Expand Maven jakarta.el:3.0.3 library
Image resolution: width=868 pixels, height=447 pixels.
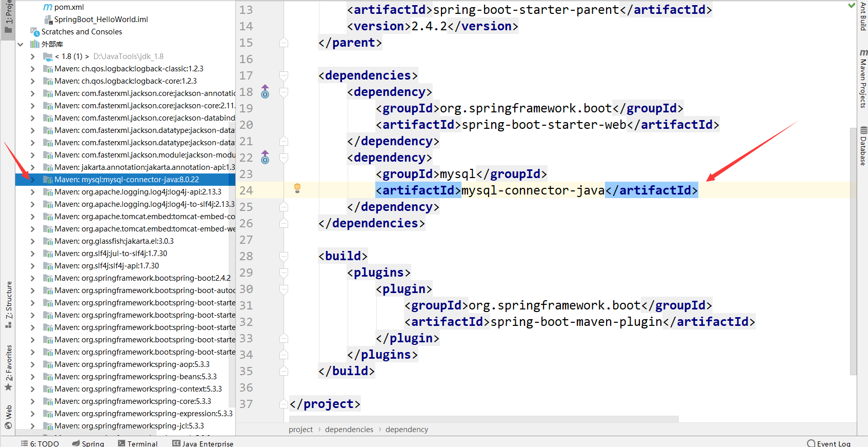tap(33, 241)
